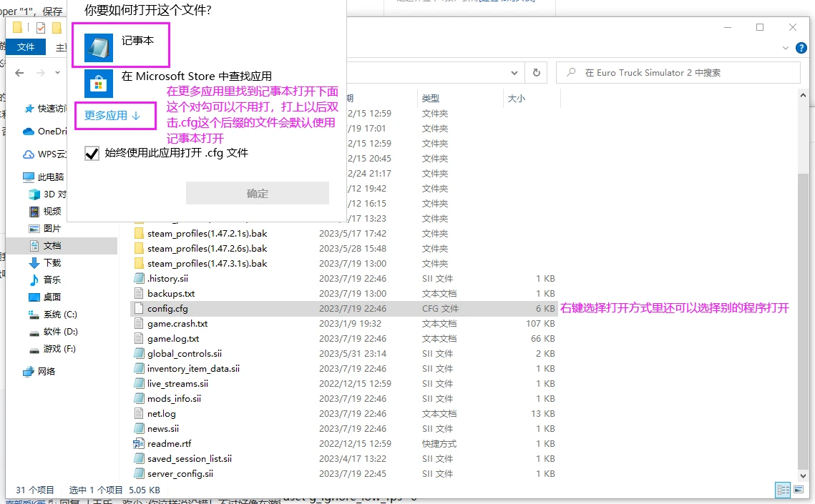This screenshot has height=504, width=815.
Task: Select net.log file
Action: click(161, 414)
